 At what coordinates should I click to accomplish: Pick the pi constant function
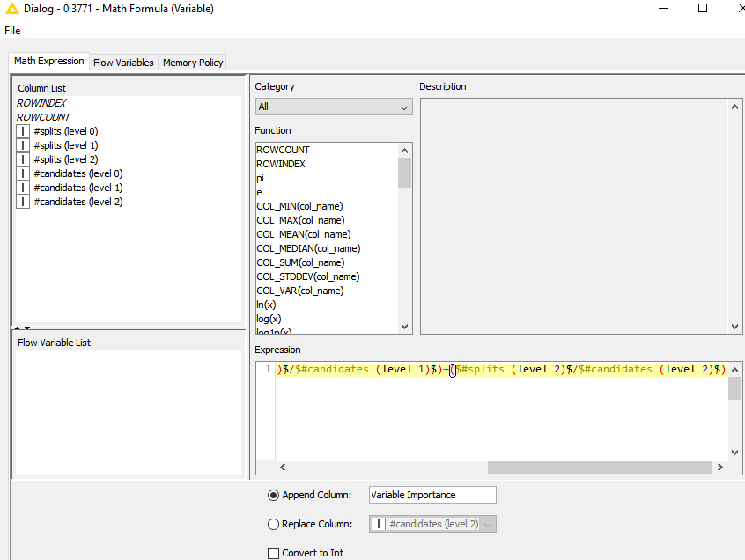(260, 178)
